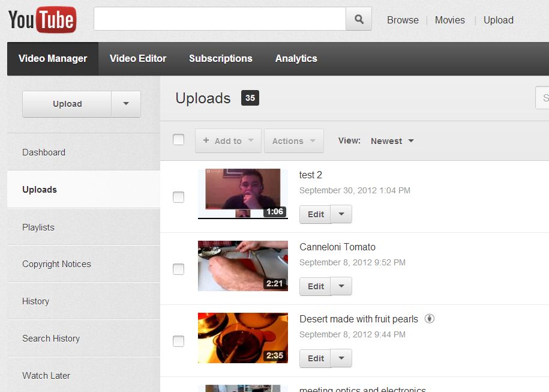Click the date September 30, 2012 1:04 PM
Screen dimensions: 549x392
(355, 190)
